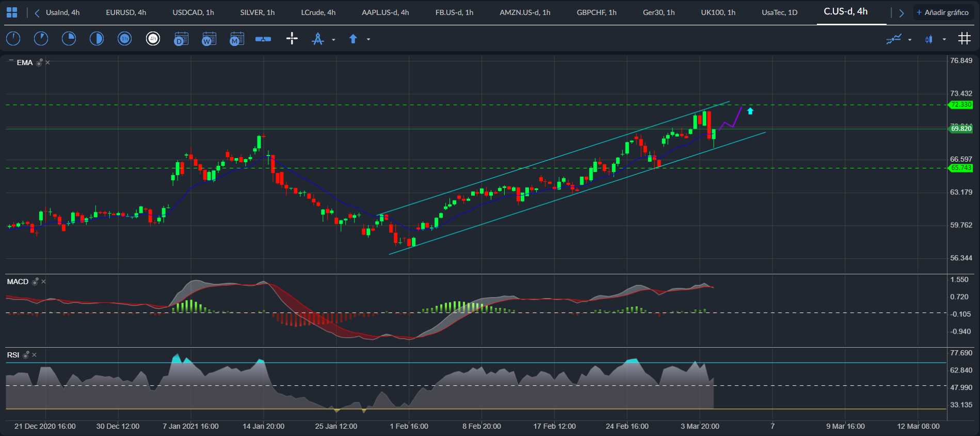Expand the arrow marker dropdown

tap(368, 39)
